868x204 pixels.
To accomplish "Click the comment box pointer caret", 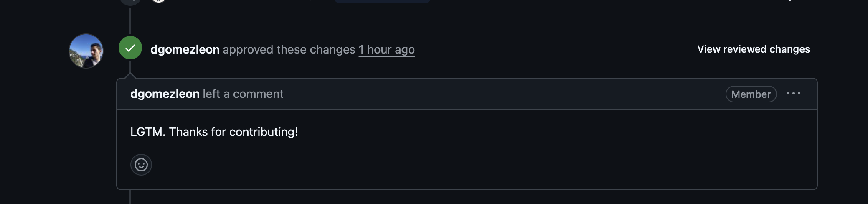I will click(x=130, y=75).
